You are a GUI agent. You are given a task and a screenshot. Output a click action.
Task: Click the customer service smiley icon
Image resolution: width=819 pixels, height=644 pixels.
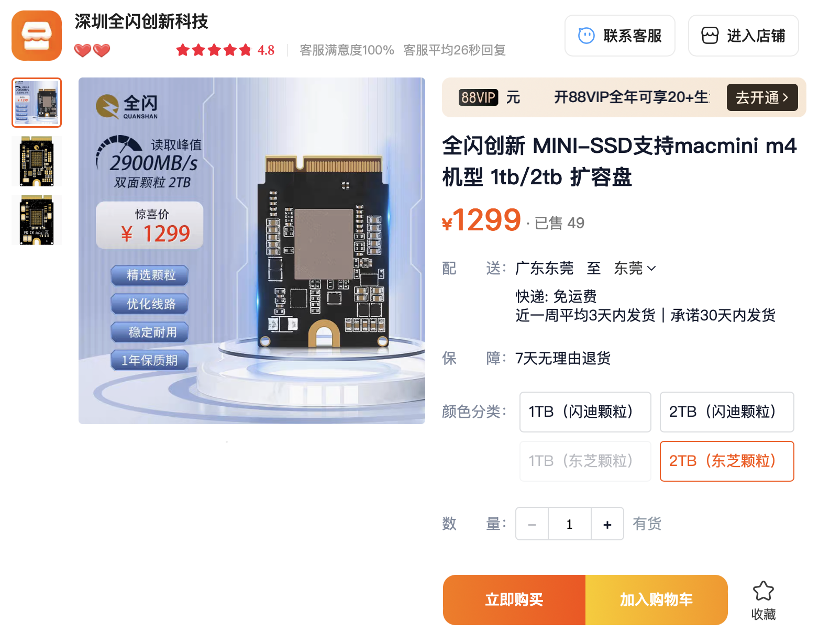[586, 36]
